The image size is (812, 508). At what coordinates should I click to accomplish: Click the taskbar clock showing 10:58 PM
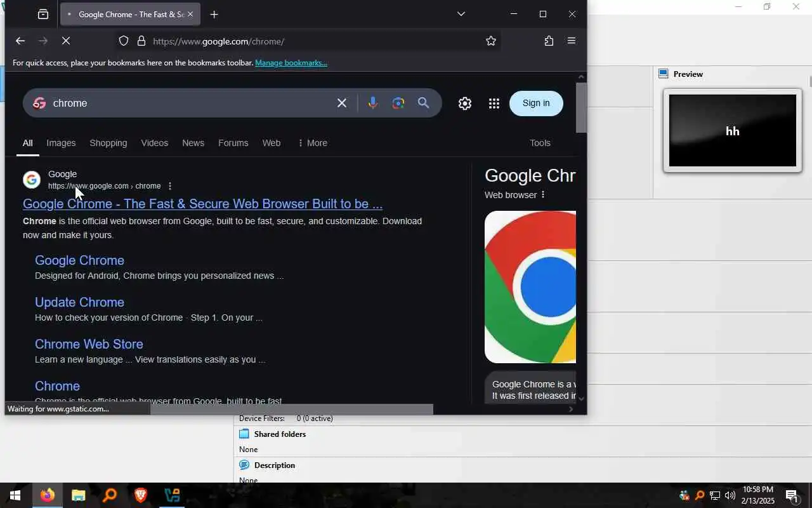tap(758, 495)
